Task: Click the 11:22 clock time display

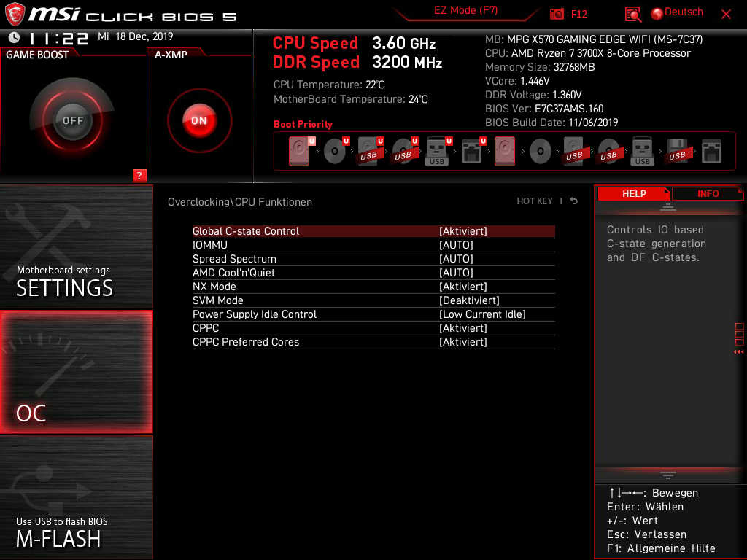Action: (58, 38)
